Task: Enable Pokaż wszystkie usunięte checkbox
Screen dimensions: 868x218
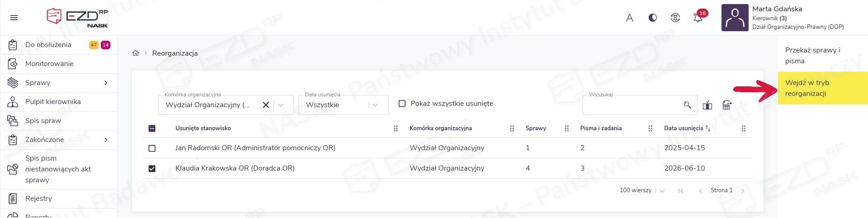Action: [x=402, y=104]
